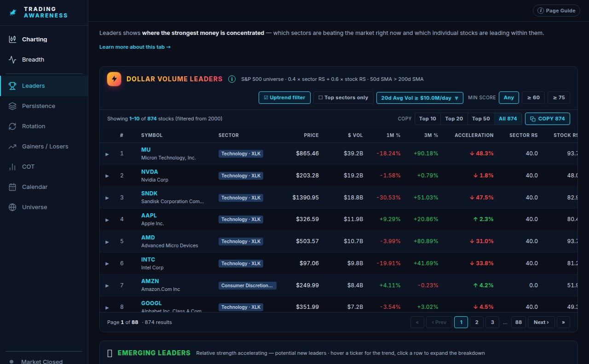Image resolution: width=589 pixels, height=364 pixels.
Task: Click SNDK price $1390.95
Action: tap(306, 198)
